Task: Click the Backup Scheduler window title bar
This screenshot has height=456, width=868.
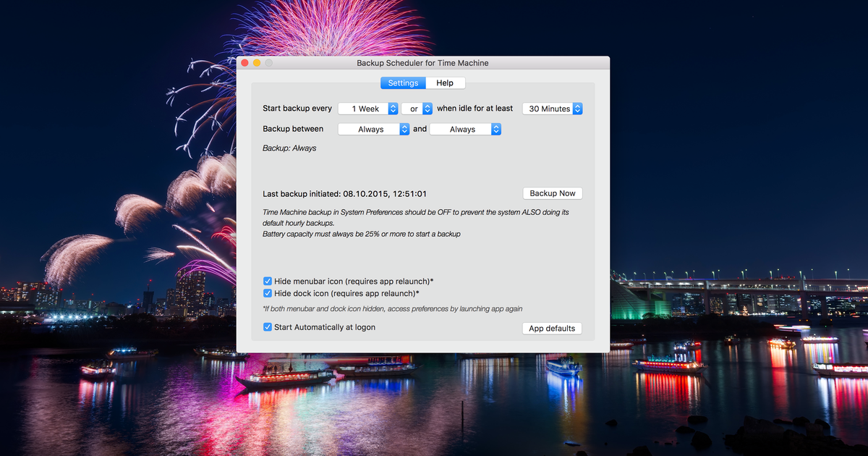Action: (422, 63)
